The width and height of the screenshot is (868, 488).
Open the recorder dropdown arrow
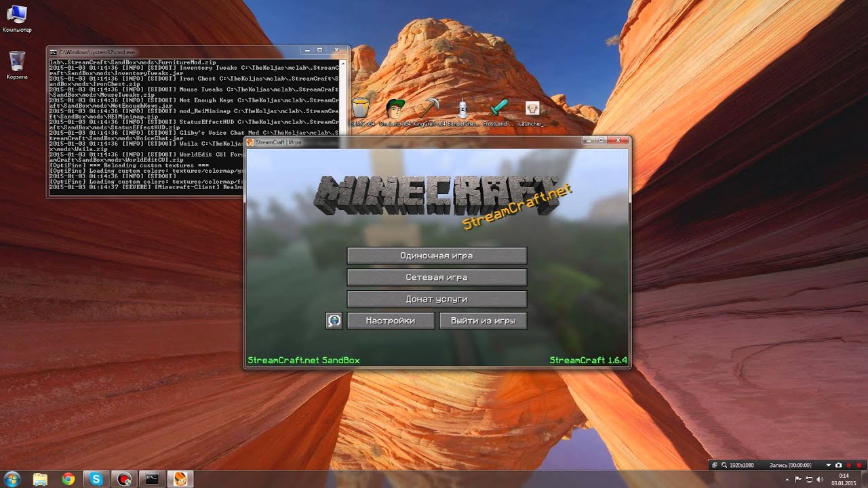pyautogui.click(x=829, y=466)
